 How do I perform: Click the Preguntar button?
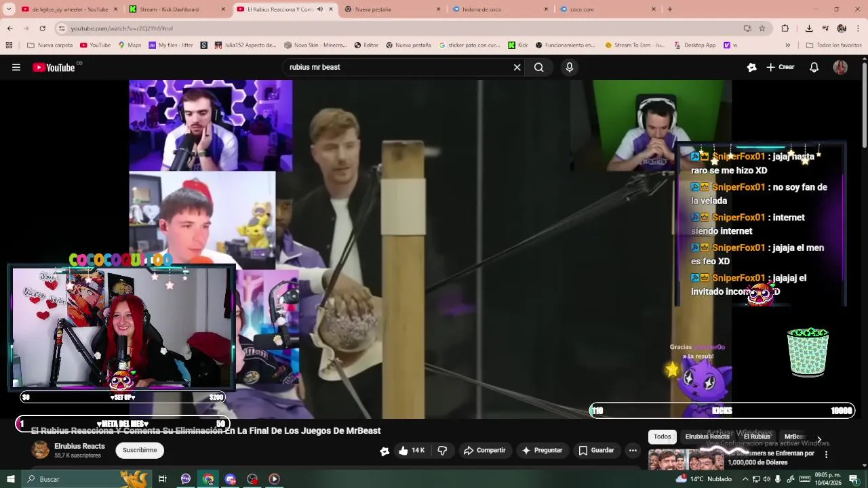click(x=542, y=451)
